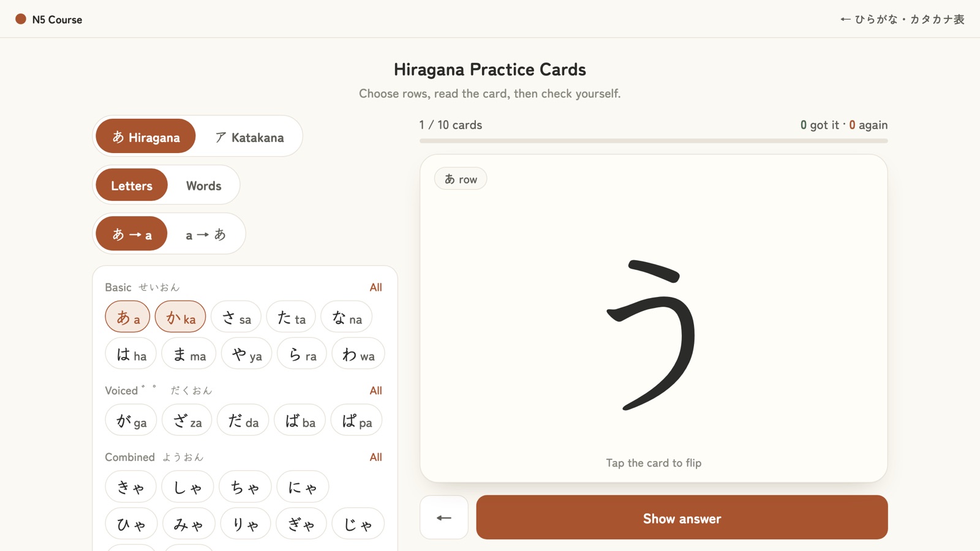980x551 pixels.
Task: Toggle the ちゃ combined row
Action: point(245,487)
